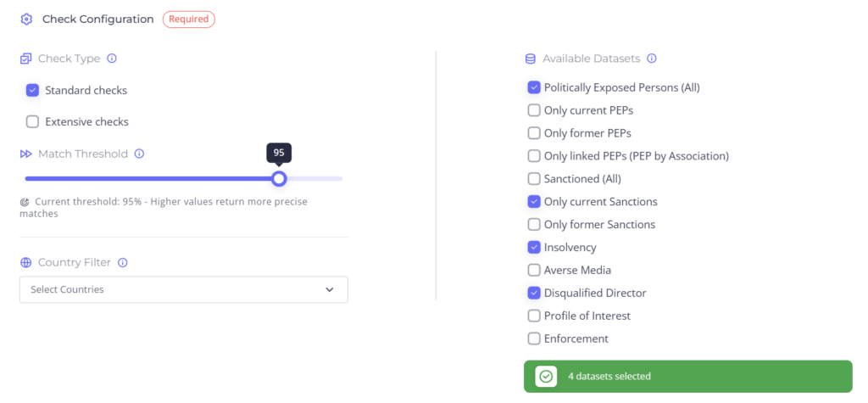The height and width of the screenshot is (403, 868).
Task: Click the database icon next to Available Datasets
Action: click(x=531, y=59)
